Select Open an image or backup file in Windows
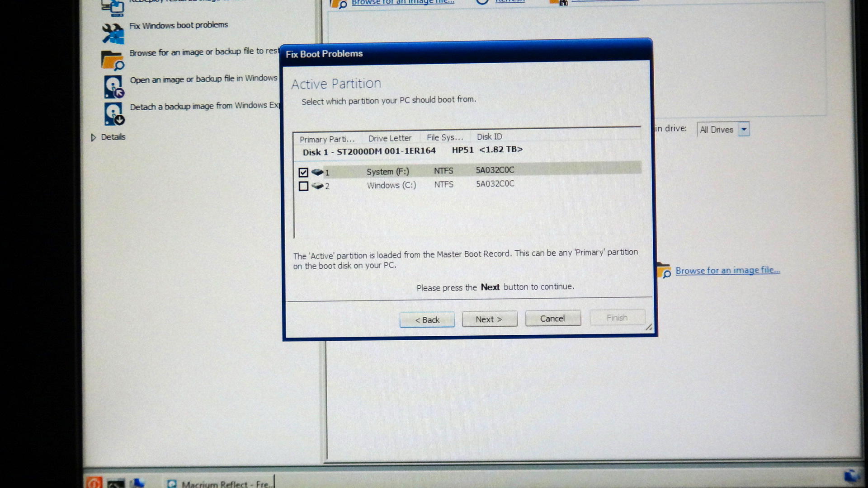Viewport: 868px width, 488px height. tap(203, 79)
